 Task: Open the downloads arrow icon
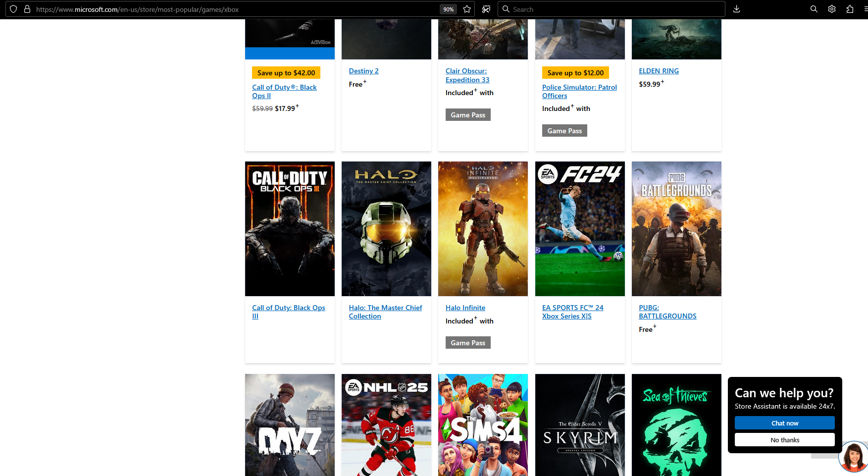tap(737, 9)
